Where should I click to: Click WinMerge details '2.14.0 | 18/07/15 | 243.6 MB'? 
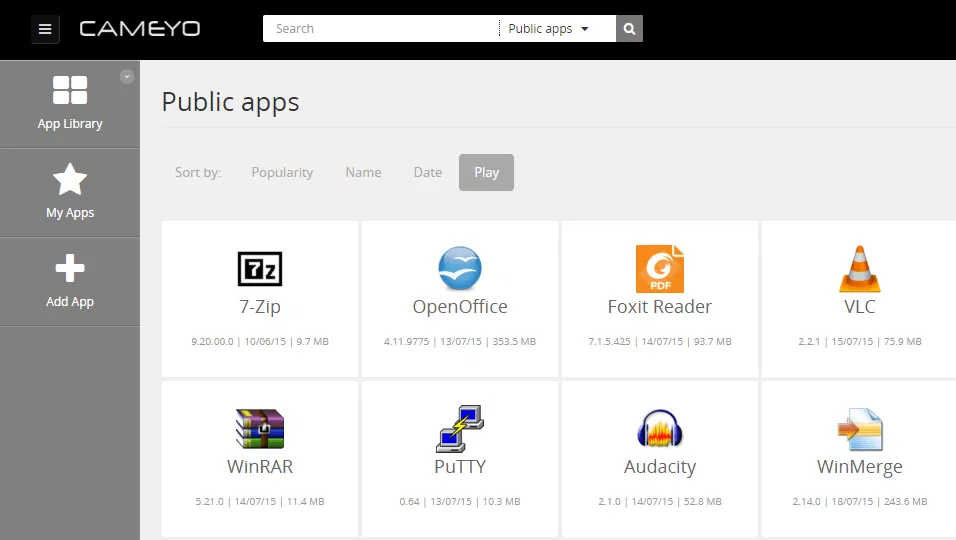click(860, 502)
